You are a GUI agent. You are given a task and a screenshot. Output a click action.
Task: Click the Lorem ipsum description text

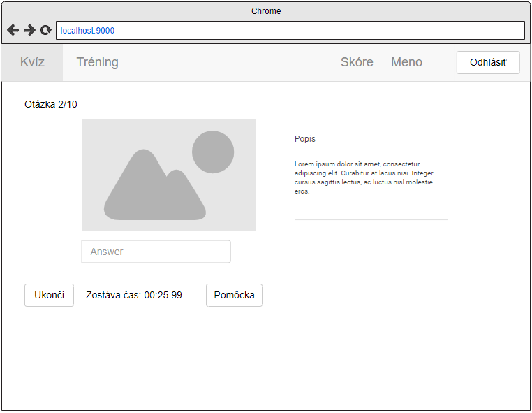364,177
